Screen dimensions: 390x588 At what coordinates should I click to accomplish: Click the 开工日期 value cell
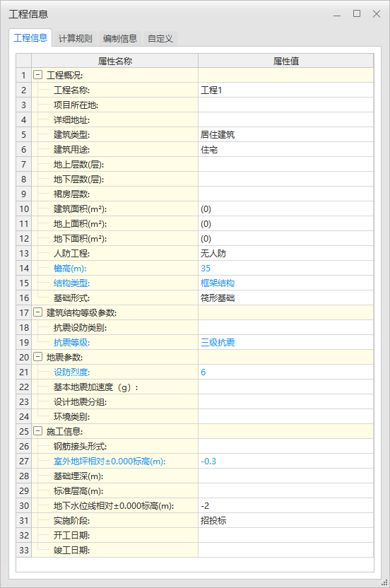tap(285, 536)
